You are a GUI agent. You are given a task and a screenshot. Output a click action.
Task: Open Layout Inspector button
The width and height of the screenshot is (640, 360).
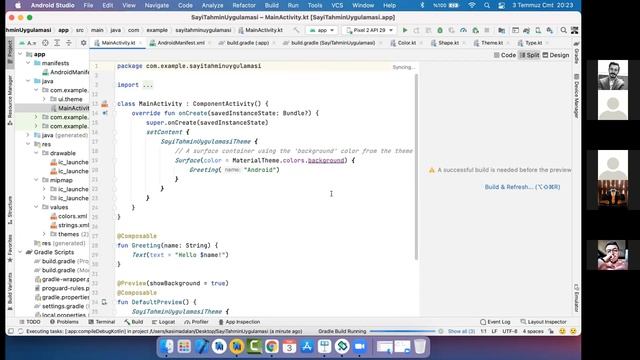(544, 322)
